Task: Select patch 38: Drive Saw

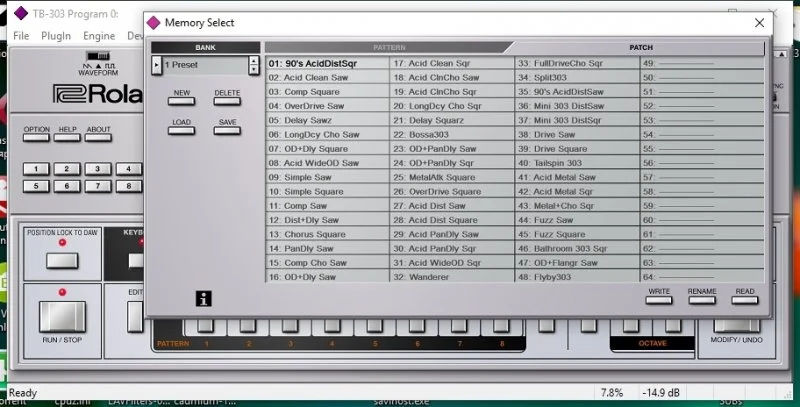Action: tap(577, 135)
